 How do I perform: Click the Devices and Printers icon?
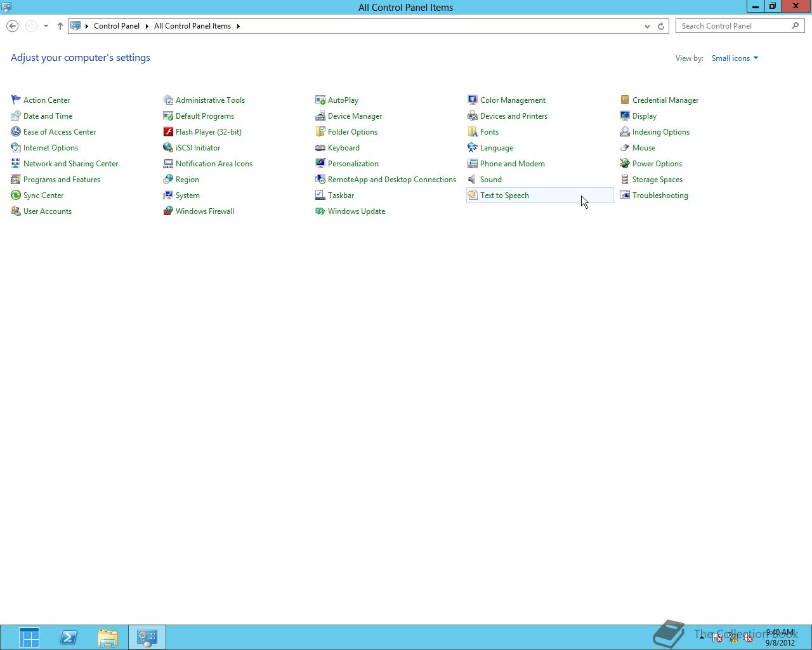[x=473, y=116]
